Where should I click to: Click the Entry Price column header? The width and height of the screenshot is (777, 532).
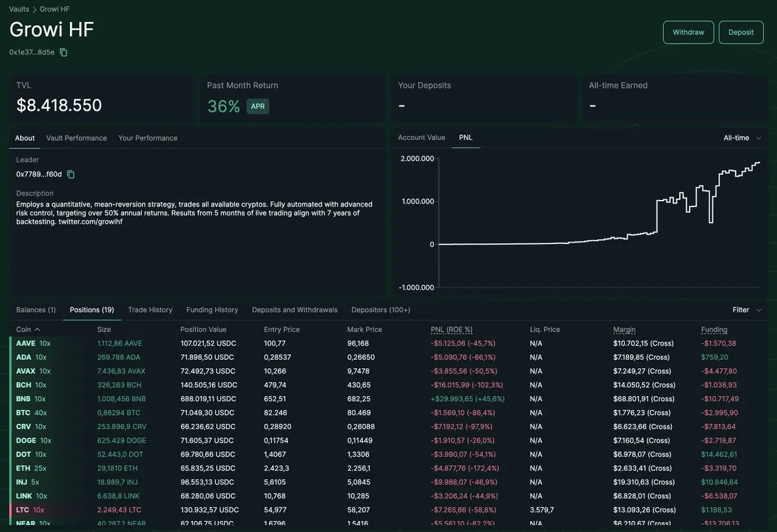[282, 329]
